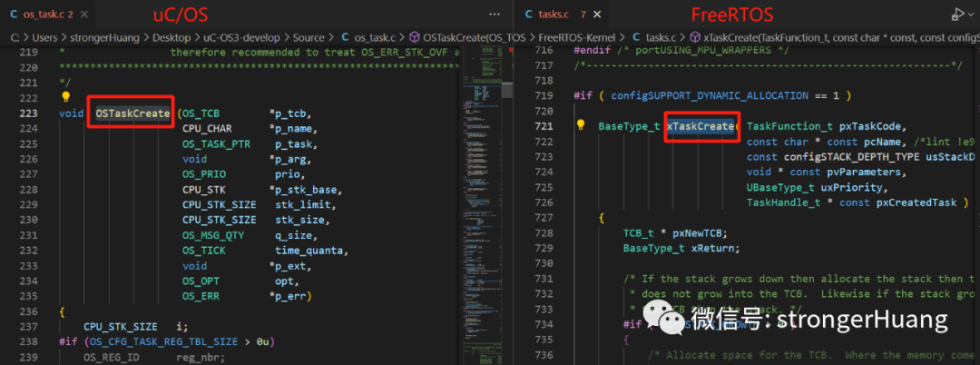The width and height of the screenshot is (980, 365).
Task: Click the lightbulb beside xTaskCreate line 721
Action: click(581, 125)
